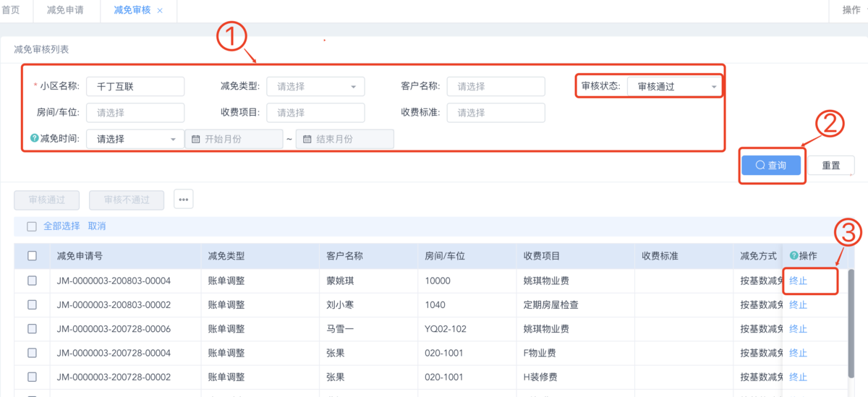Open the 操作 menu at top right
This screenshot has width=868, height=397.
pyautogui.click(x=851, y=10)
